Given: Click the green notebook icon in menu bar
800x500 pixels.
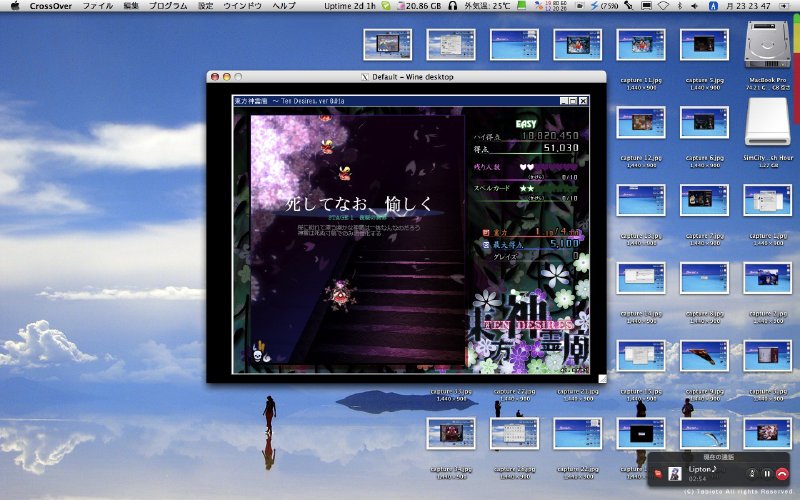Looking at the screenshot, I should (x=521, y=6).
